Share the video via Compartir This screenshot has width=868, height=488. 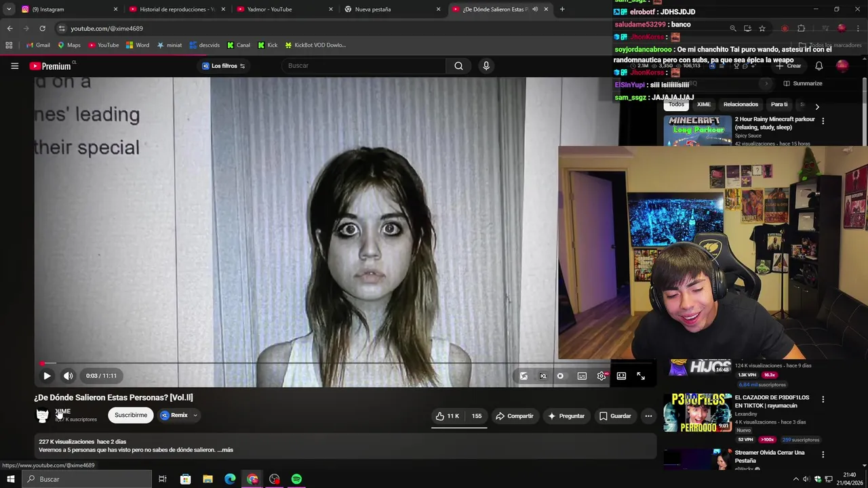tap(514, 416)
